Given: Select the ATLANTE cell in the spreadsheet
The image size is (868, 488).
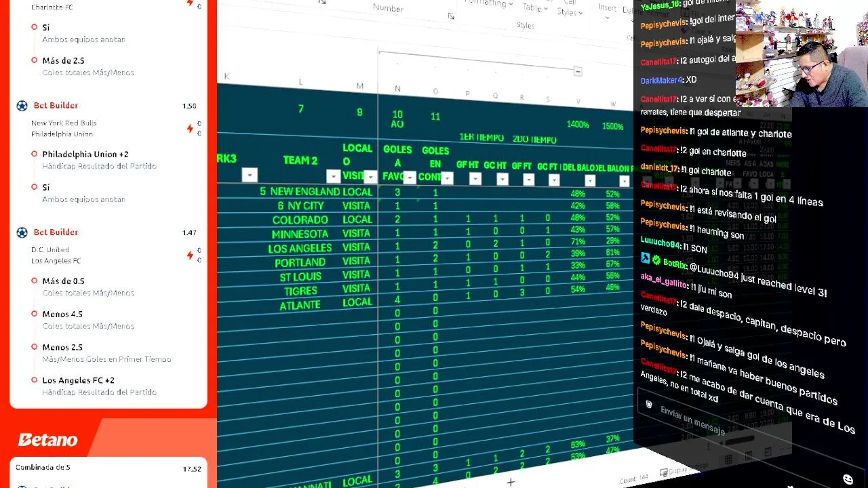Looking at the screenshot, I should point(300,306).
